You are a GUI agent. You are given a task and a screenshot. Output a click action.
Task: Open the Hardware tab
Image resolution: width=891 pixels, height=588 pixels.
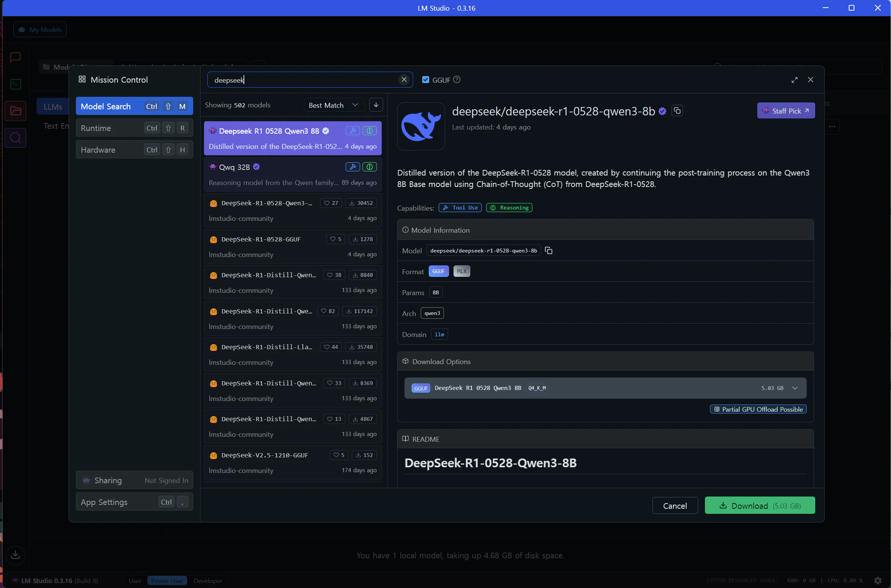tap(134, 149)
